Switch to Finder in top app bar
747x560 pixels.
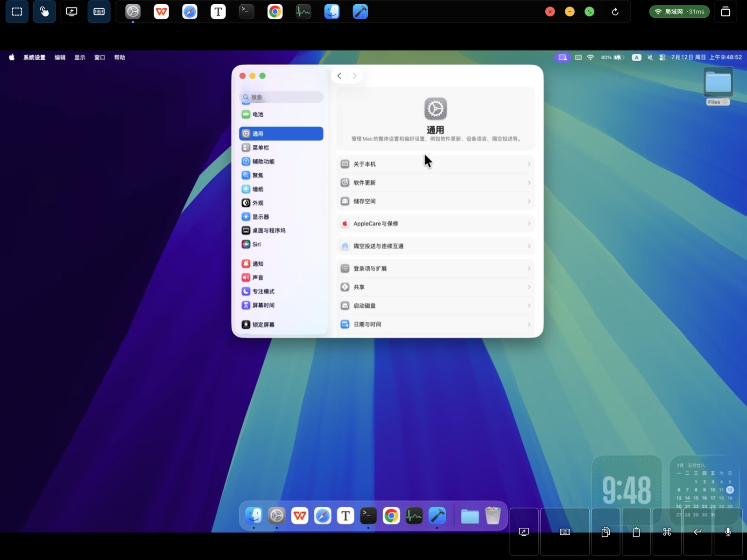click(x=332, y=12)
